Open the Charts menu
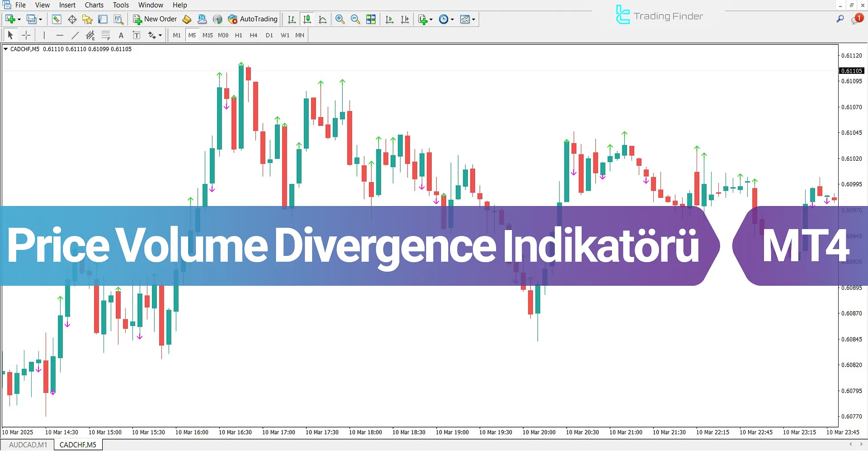 tap(94, 5)
